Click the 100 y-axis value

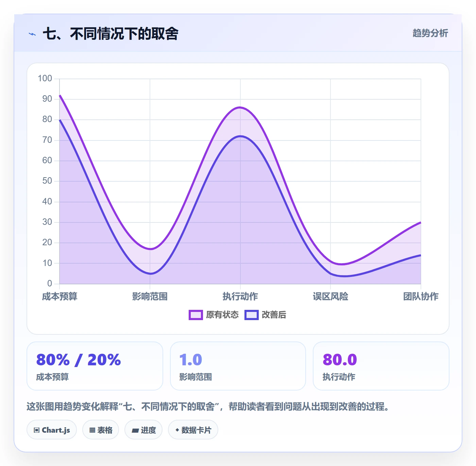click(45, 79)
